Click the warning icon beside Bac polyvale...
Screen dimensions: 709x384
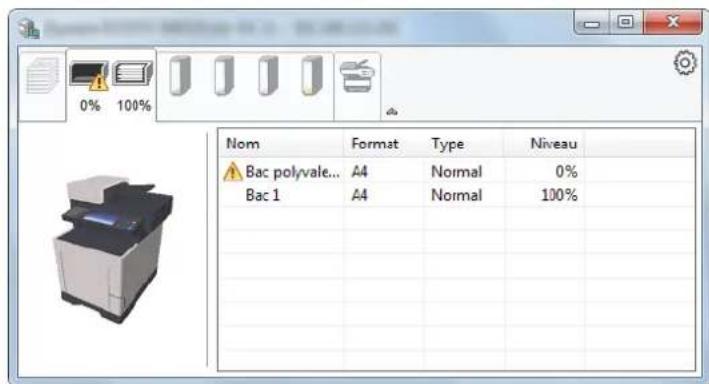[232, 171]
